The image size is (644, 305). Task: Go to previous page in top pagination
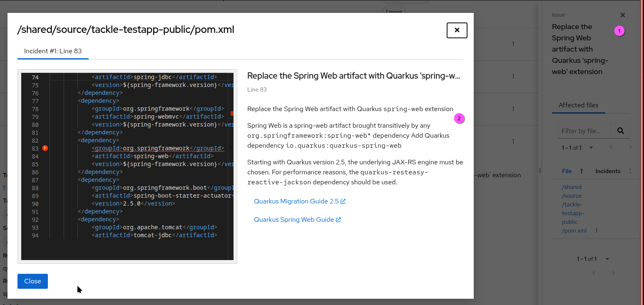coord(611,147)
